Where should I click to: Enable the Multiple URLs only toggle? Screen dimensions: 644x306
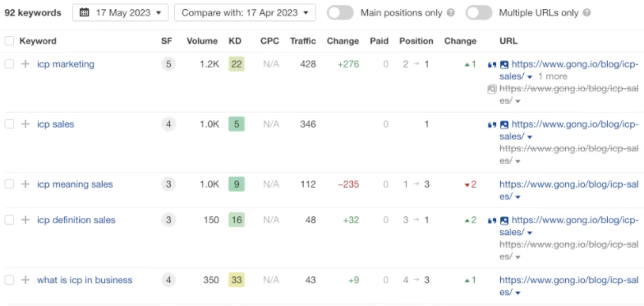coord(479,13)
